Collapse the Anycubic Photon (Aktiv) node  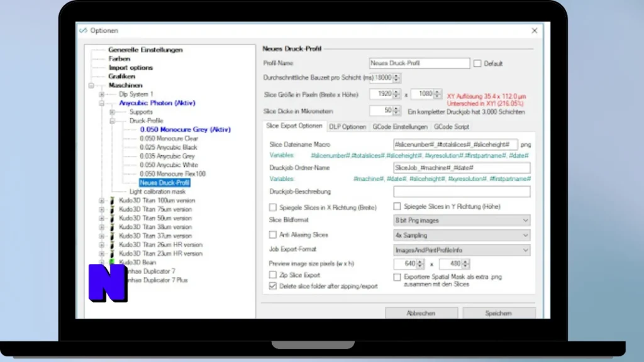pyautogui.click(x=101, y=103)
